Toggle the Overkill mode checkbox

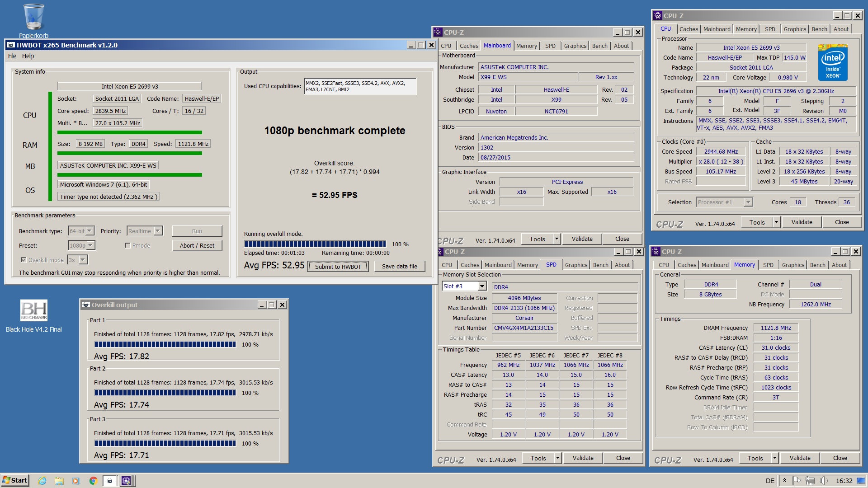coord(24,260)
